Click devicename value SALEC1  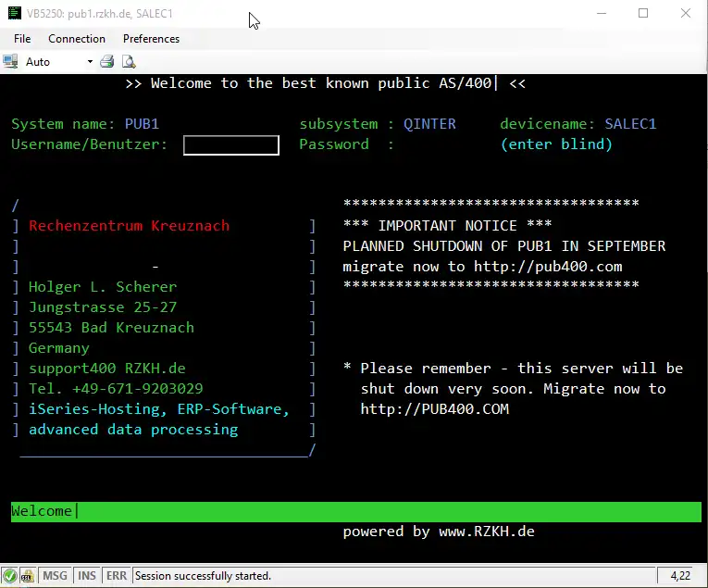click(630, 124)
